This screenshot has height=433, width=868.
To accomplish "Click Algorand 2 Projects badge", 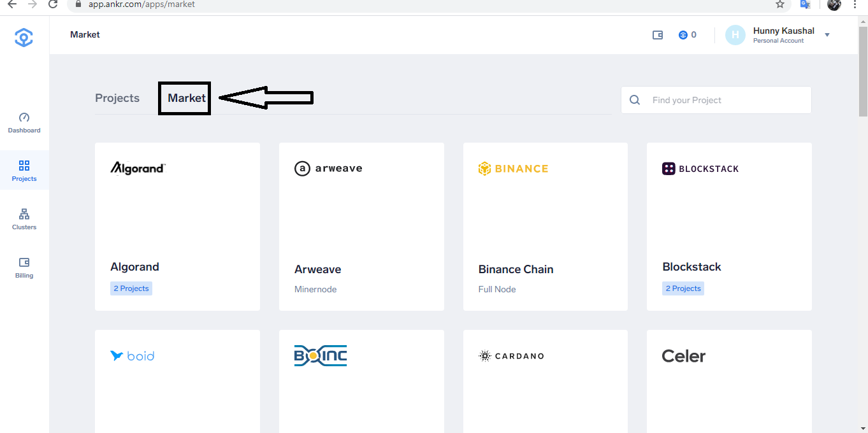I will point(131,288).
